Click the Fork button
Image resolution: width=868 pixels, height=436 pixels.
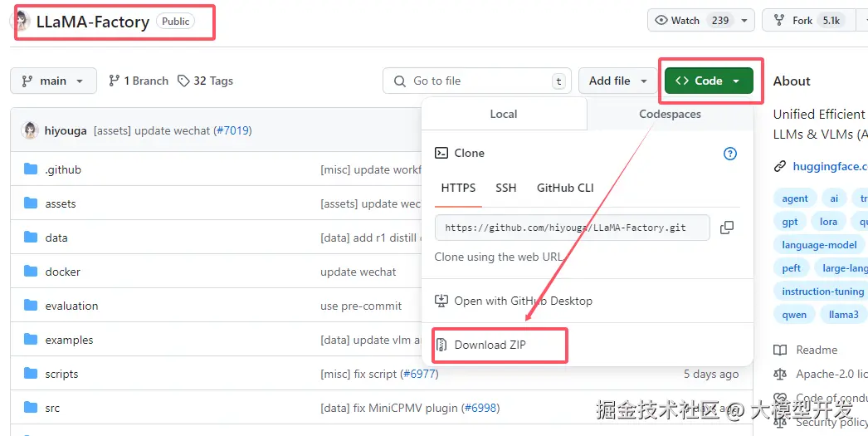pyautogui.click(x=809, y=21)
